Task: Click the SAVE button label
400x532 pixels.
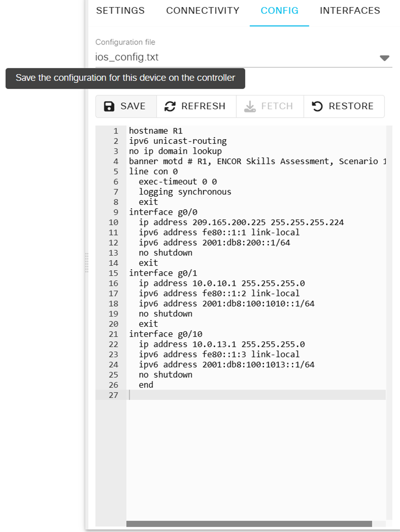Action: pyautogui.click(x=133, y=106)
